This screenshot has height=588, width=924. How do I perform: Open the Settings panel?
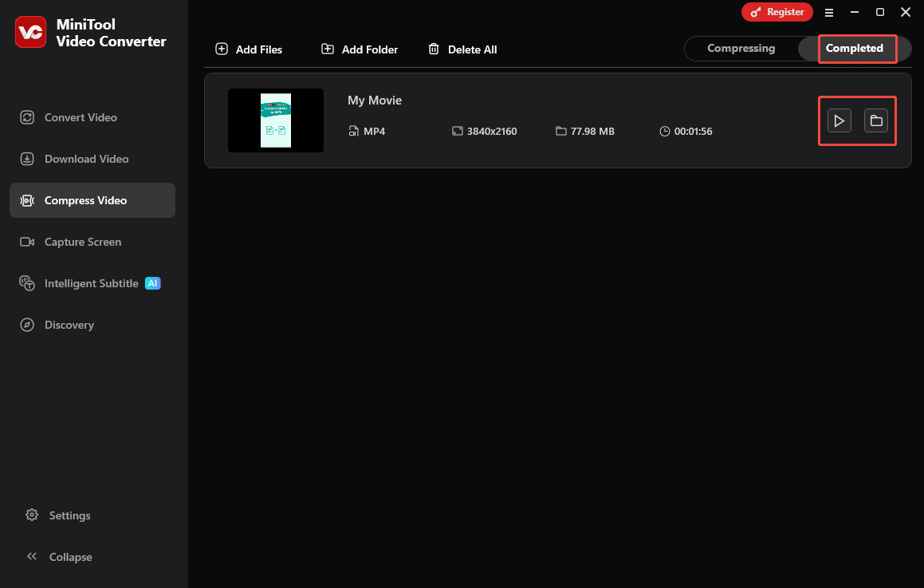pos(69,515)
